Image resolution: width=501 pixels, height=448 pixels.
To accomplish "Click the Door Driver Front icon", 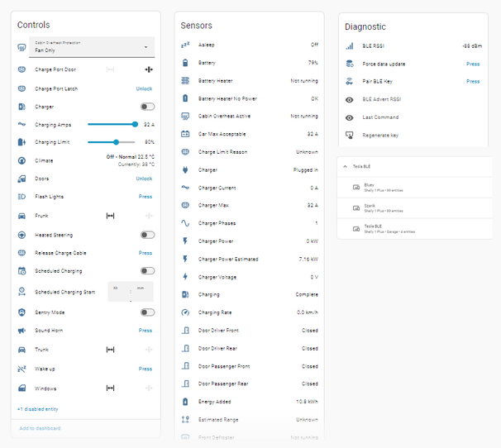I will pos(185,331).
